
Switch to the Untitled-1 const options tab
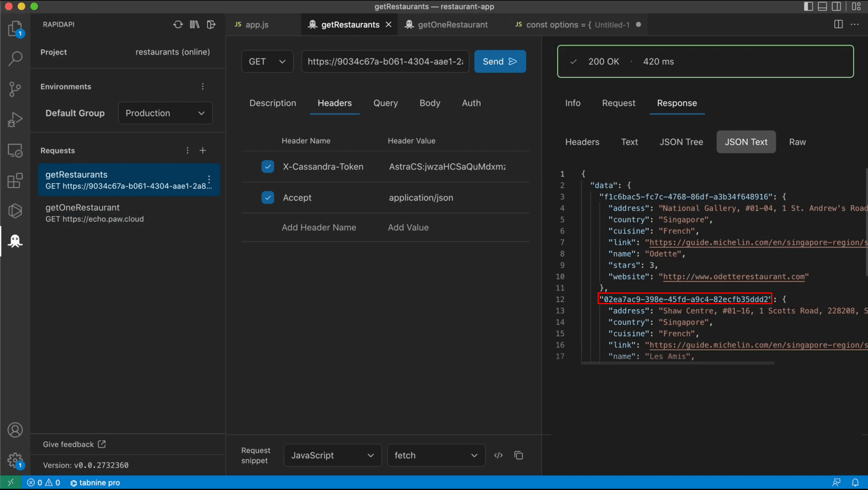pos(578,24)
